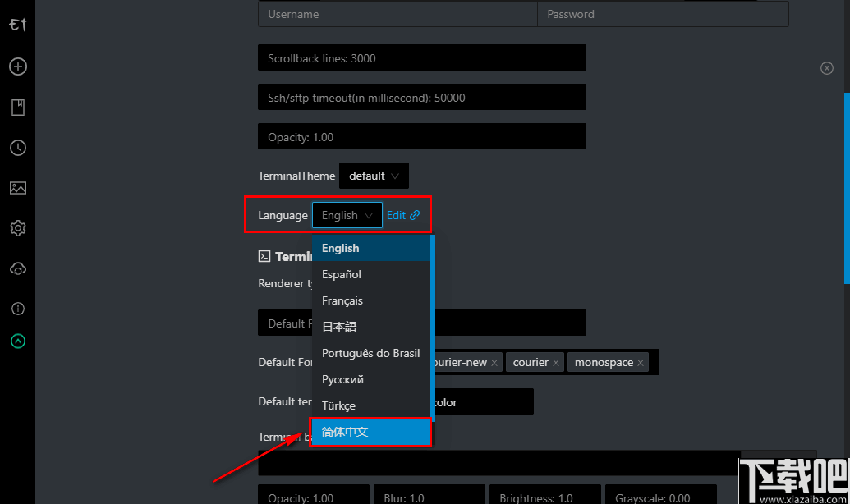Screen dimensions: 850x504
Task: Click the Ssh/sftp timeout field
Action: click(422, 98)
